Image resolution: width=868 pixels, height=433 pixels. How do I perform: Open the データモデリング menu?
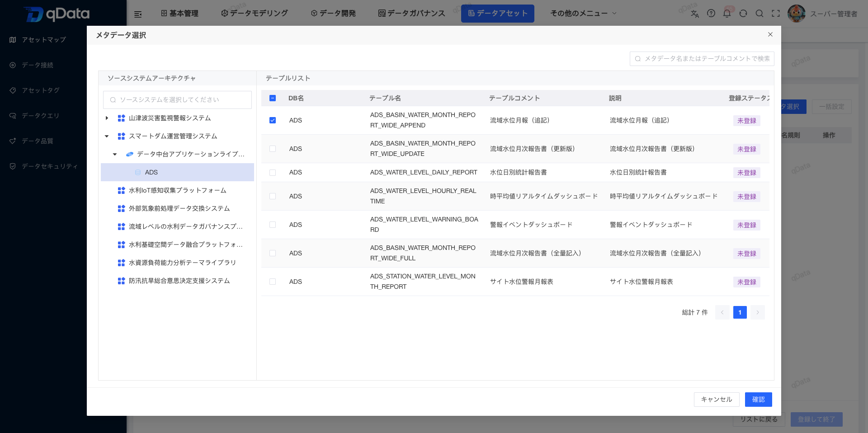(x=254, y=14)
